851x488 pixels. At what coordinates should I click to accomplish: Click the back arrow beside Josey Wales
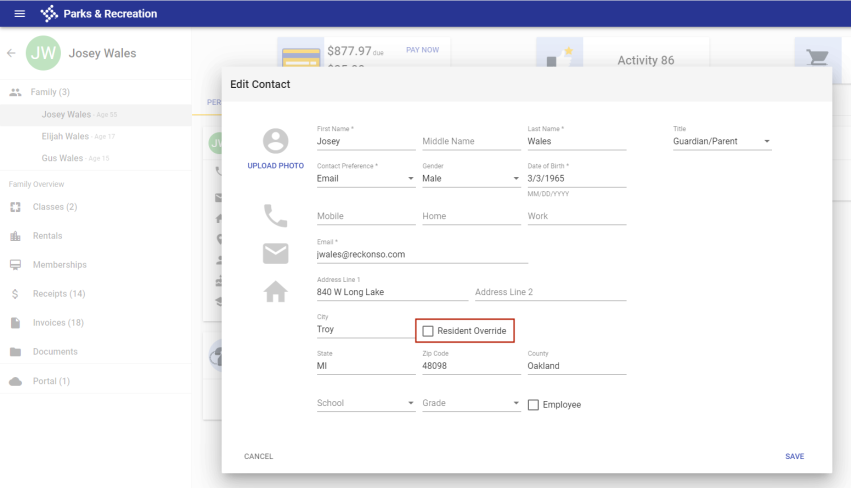pyautogui.click(x=11, y=53)
